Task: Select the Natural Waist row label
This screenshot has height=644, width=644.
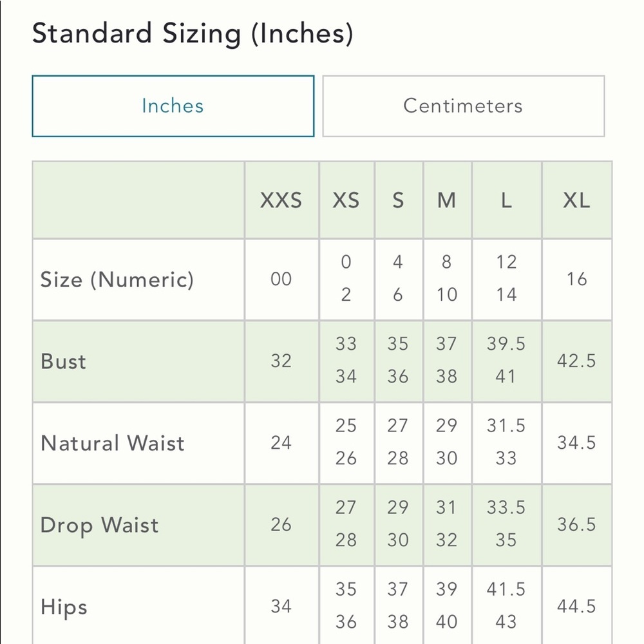Action: coord(113,443)
